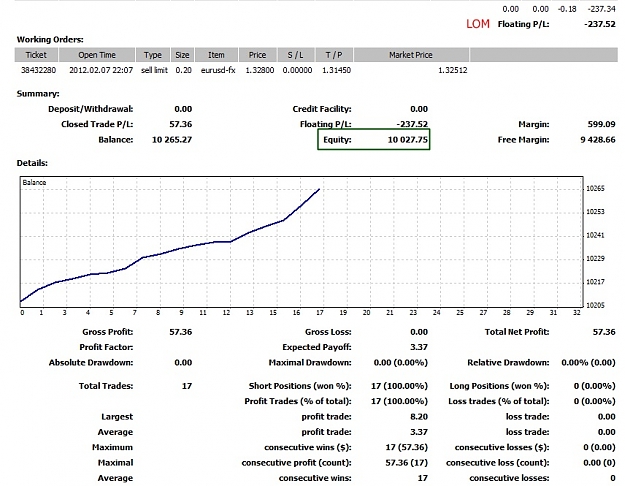Click the take profit value 1.31450
Screen dimensions: 625x486
[x=336, y=70]
